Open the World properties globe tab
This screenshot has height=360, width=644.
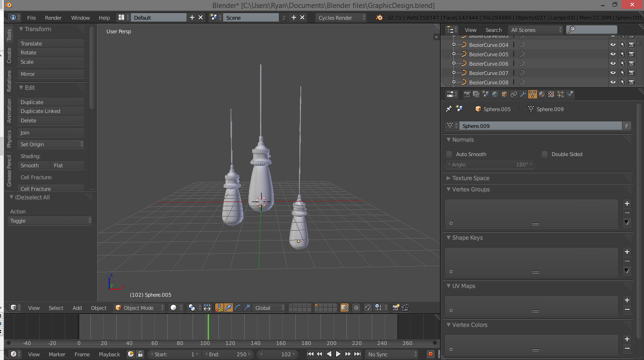[495, 94]
